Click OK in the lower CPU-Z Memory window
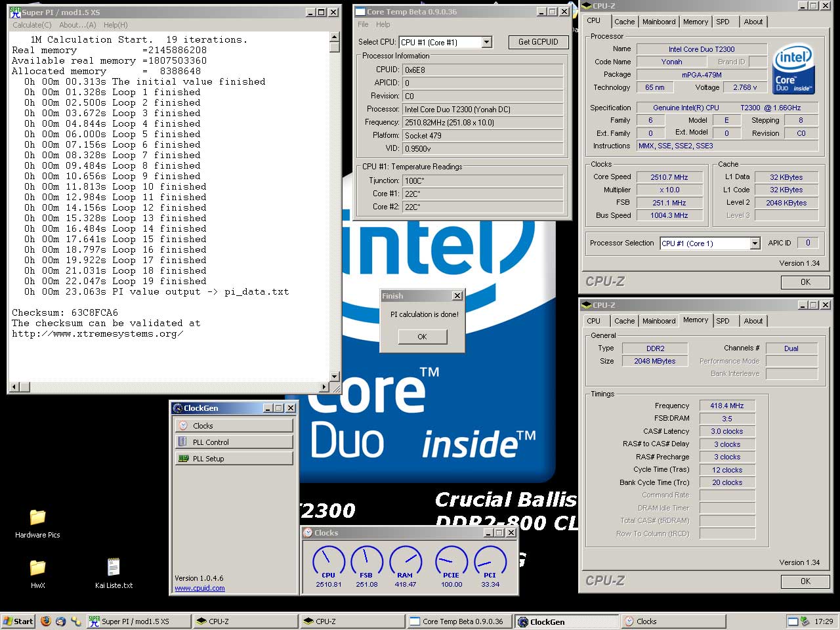Viewport: 840px width, 630px height. coord(805,581)
